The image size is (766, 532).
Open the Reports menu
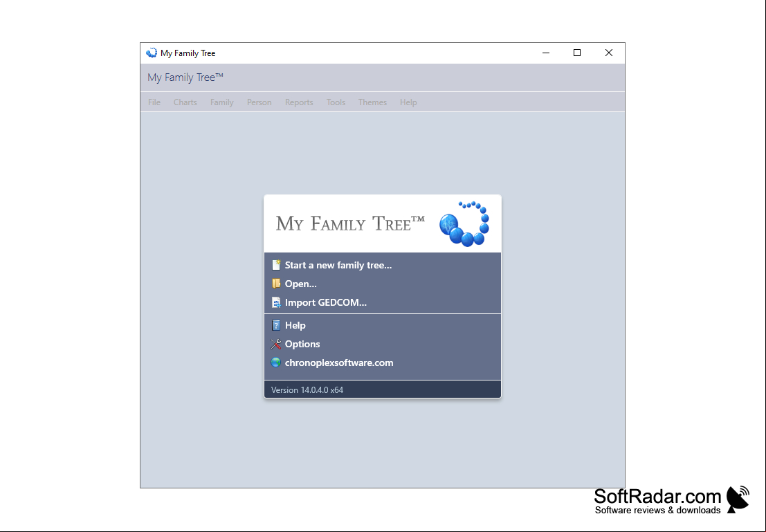(299, 102)
